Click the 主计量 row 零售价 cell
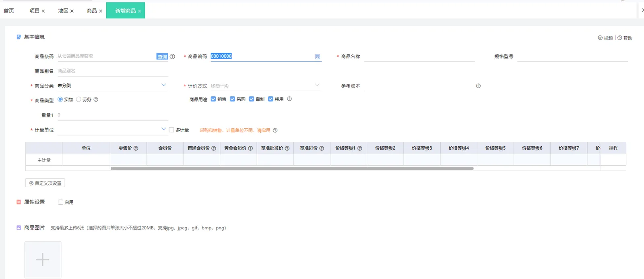 128,160
